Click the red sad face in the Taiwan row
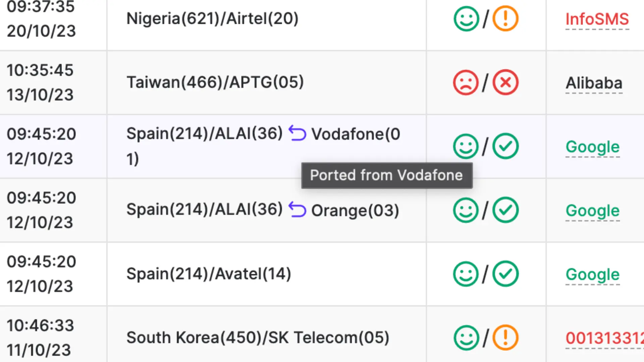This screenshot has width=644, height=362. point(466,82)
